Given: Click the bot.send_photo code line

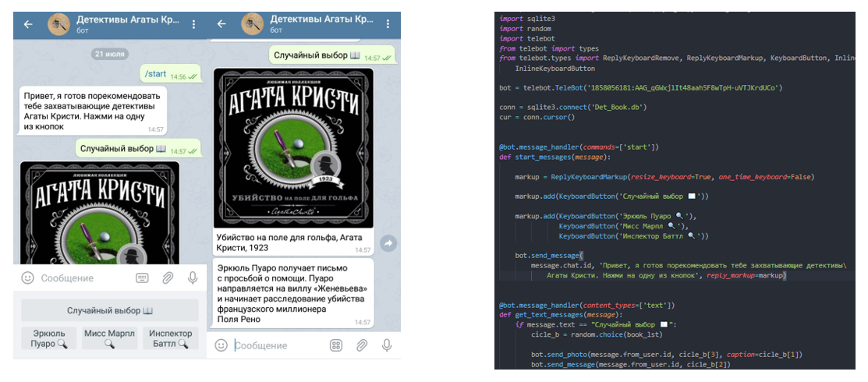Looking at the screenshot, I should [667, 354].
